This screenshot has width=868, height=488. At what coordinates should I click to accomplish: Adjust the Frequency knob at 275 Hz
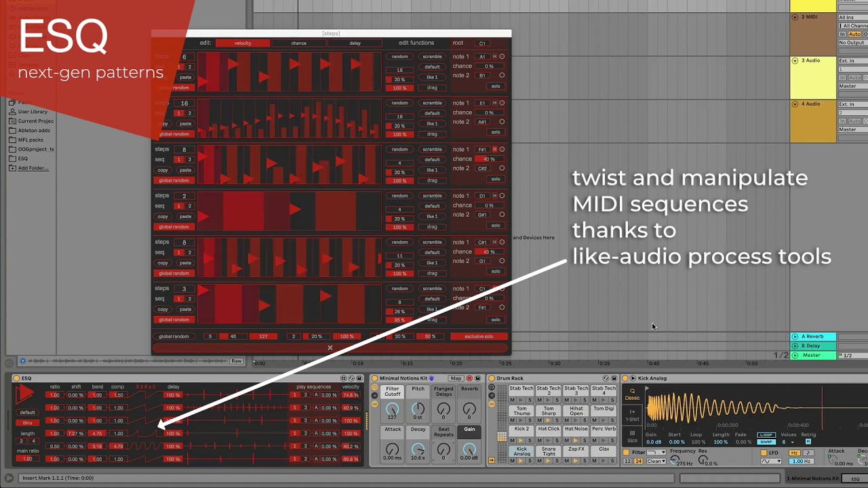675,461
